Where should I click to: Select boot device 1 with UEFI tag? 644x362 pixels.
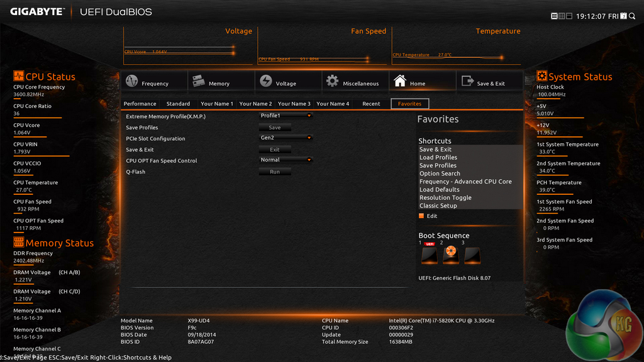[x=429, y=255]
